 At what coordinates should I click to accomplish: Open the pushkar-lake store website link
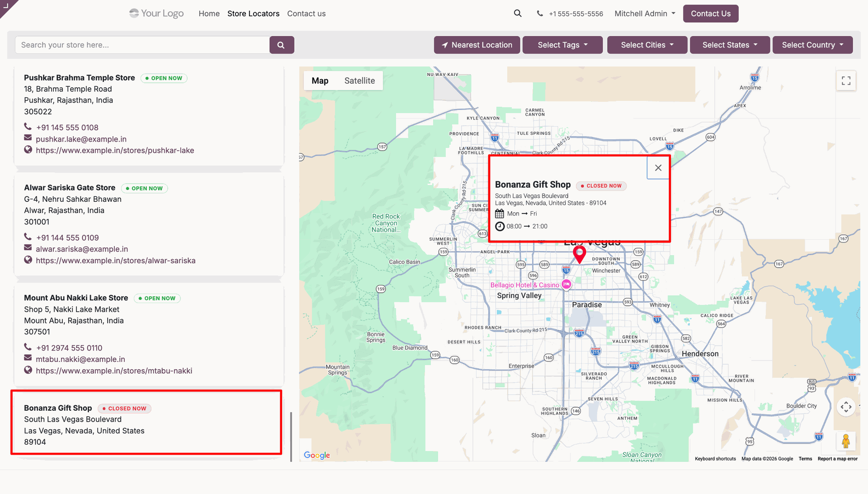coord(115,150)
